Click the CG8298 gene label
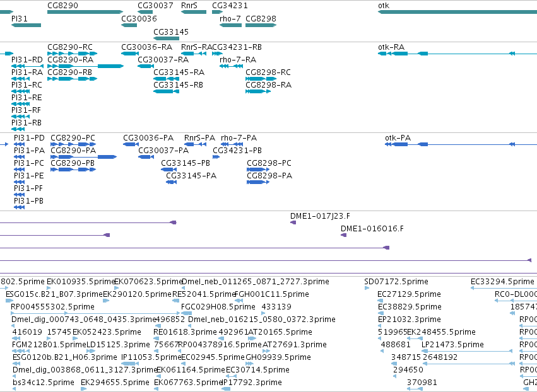Viewport: 537px width, 392px height. click(x=261, y=18)
